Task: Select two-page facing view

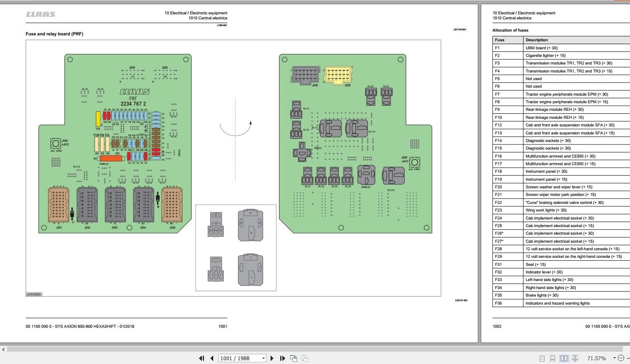Action: tap(564, 359)
